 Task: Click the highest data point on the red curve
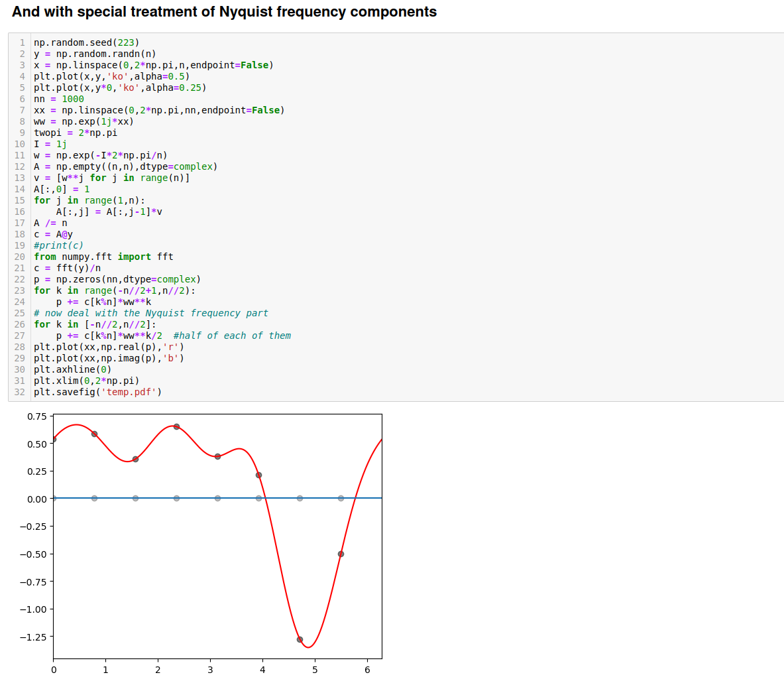176,426
